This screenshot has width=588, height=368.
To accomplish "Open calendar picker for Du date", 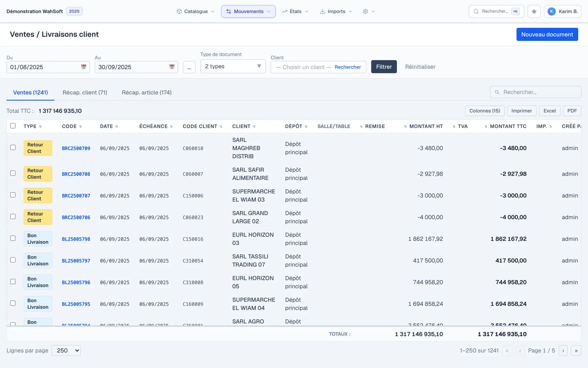I will pos(84,67).
